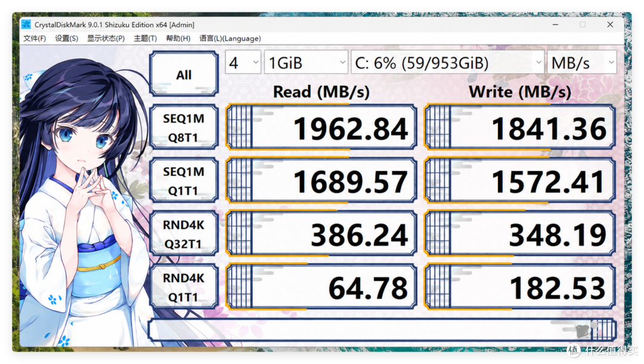Click the 1841.36 write result

[520, 127]
